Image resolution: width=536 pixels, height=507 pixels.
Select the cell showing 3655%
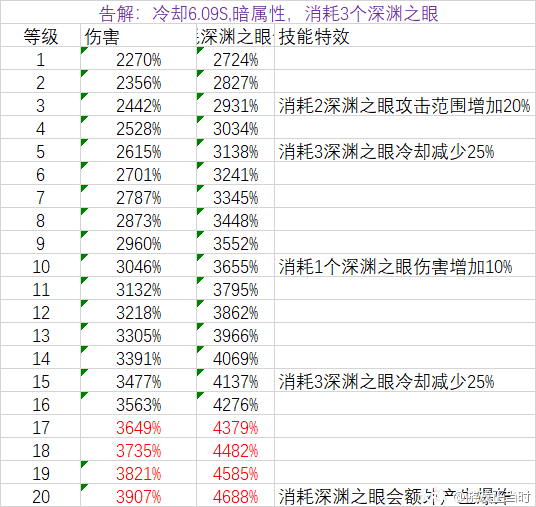(x=236, y=265)
